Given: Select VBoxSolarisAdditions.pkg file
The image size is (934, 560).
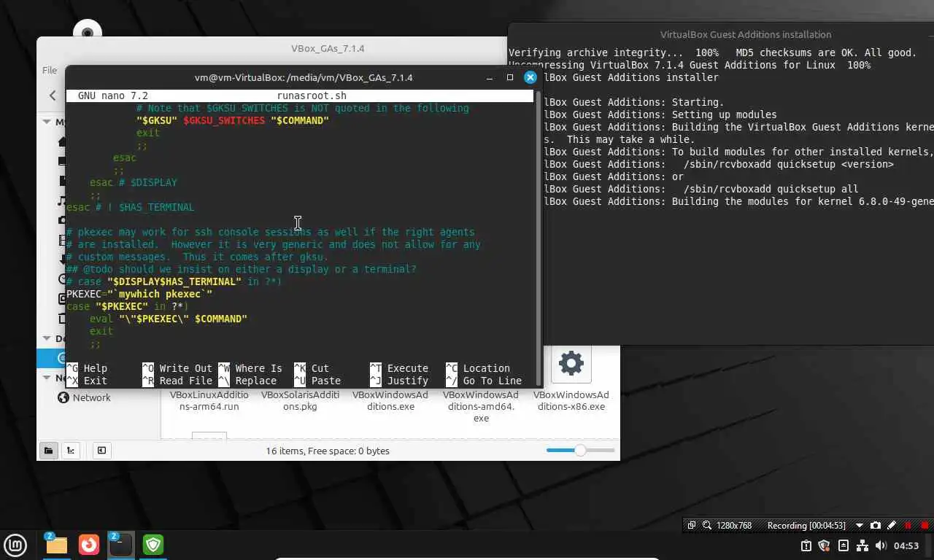Looking at the screenshot, I should point(300,400).
